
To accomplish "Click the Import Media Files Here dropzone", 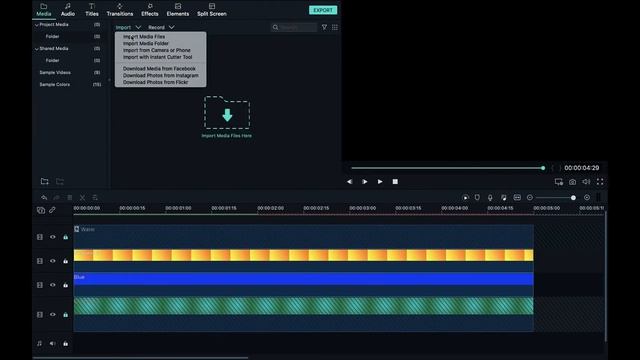I will pyautogui.click(x=227, y=117).
